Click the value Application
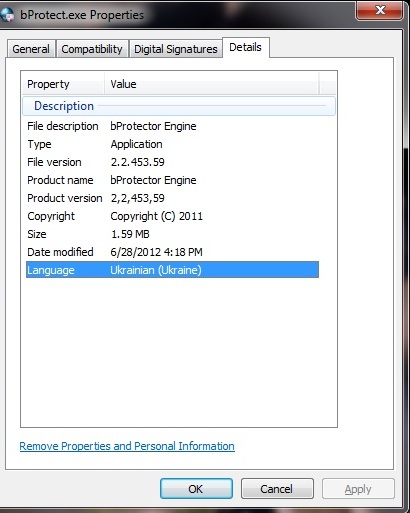Viewport: 410px width, 513px height. (136, 144)
